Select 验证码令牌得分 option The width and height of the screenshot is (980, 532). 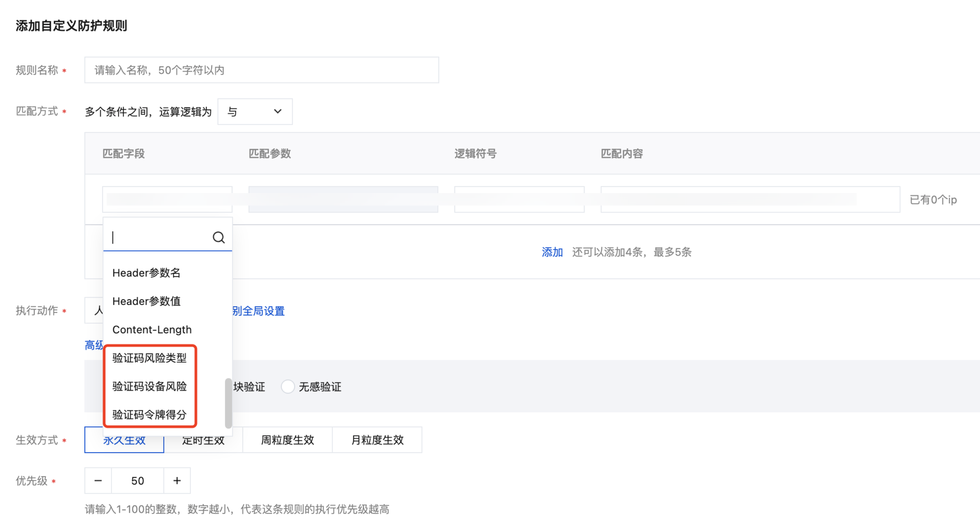point(150,415)
